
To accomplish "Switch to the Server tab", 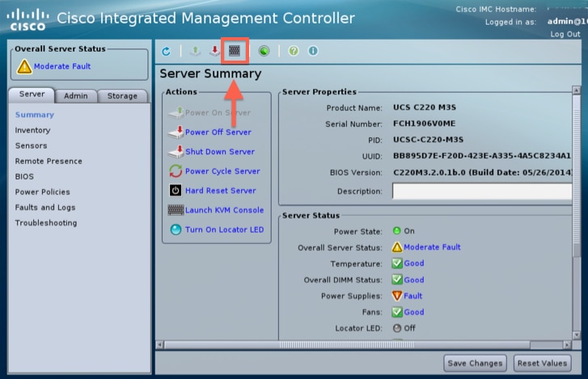I will pos(32,95).
